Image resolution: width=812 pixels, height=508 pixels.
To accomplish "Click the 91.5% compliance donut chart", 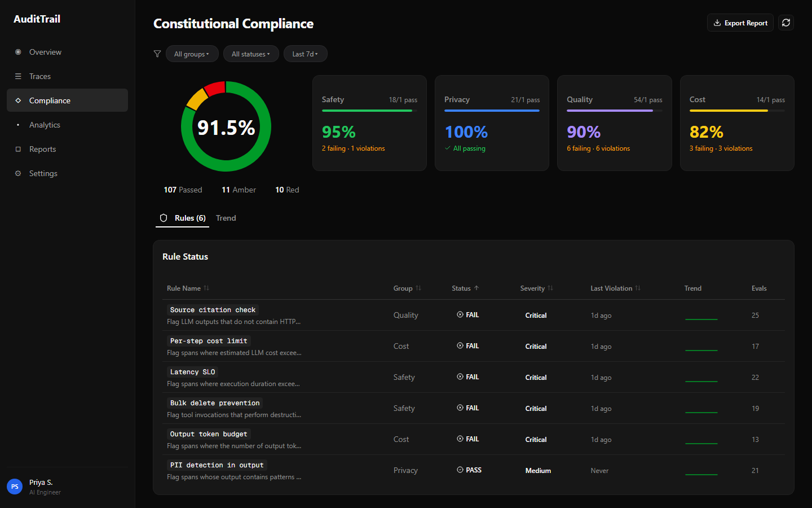I will [226, 126].
